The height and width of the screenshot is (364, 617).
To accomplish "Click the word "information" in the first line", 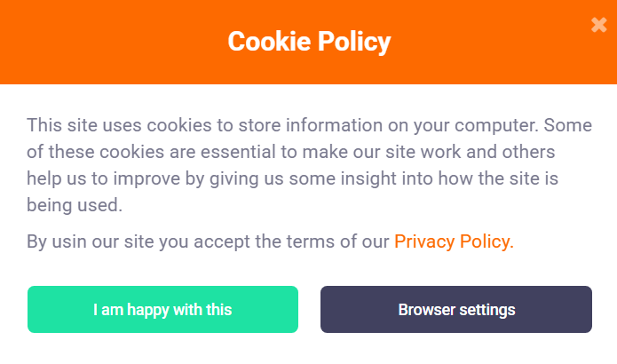I will coord(334,125).
